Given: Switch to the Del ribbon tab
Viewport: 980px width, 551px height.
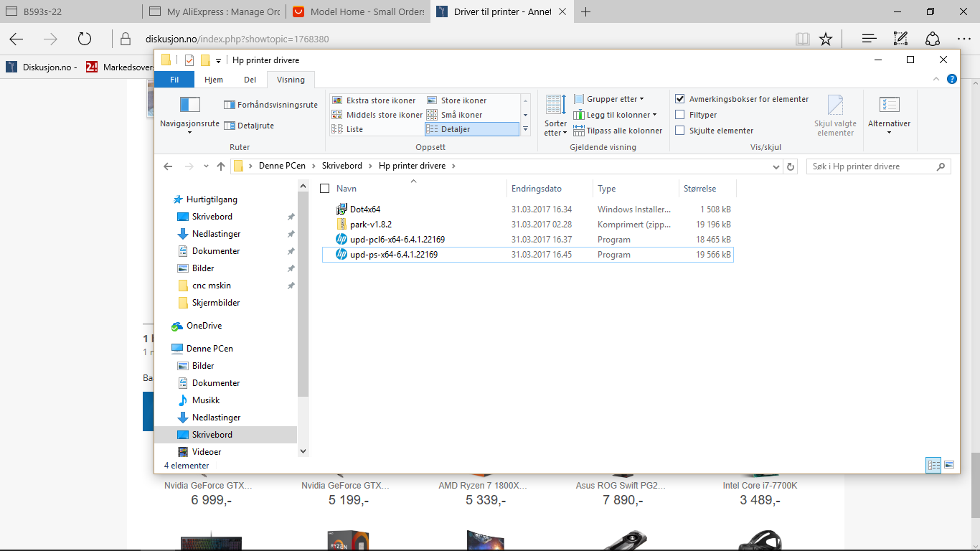Looking at the screenshot, I should tap(250, 80).
